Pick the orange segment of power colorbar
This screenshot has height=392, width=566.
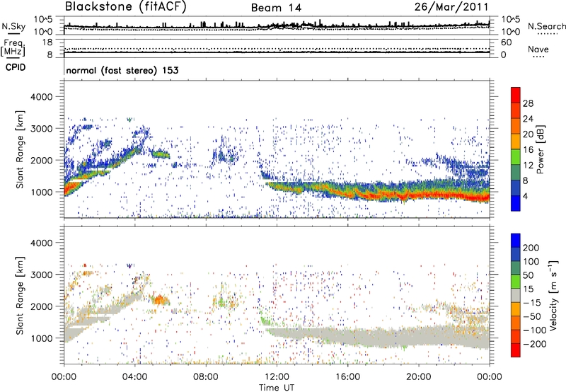(516, 127)
